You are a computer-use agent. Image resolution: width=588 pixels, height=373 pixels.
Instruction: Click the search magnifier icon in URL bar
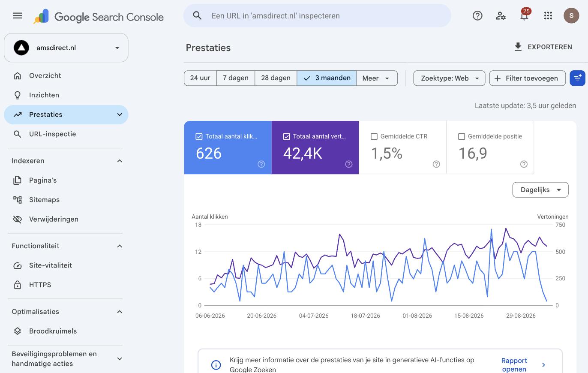tap(197, 16)
